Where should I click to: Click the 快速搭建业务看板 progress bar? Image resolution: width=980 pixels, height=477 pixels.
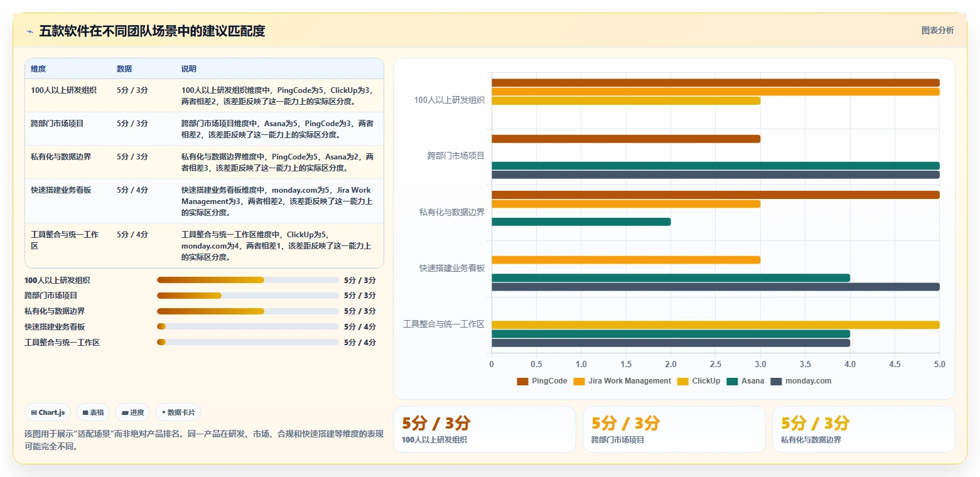(x=247, y=326)
